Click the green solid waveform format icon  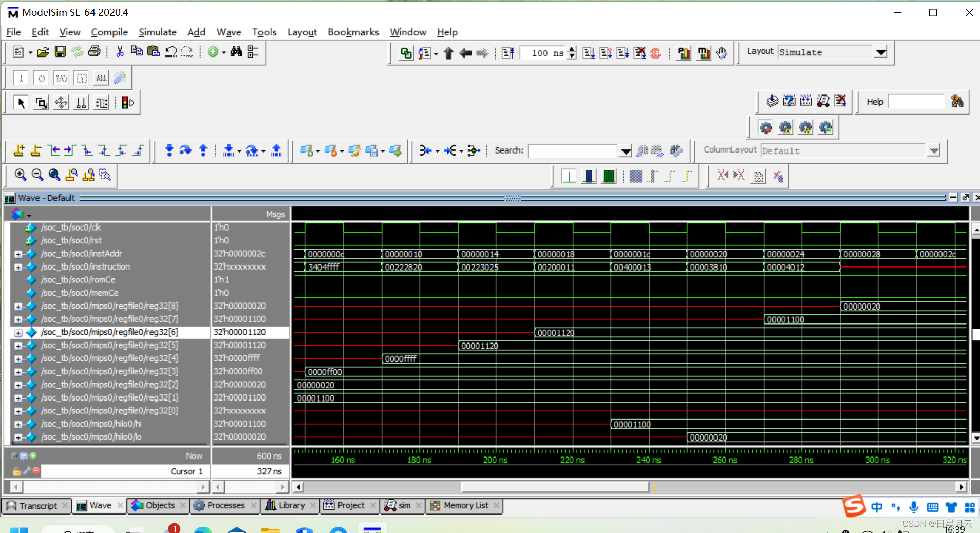pos(609,177)
